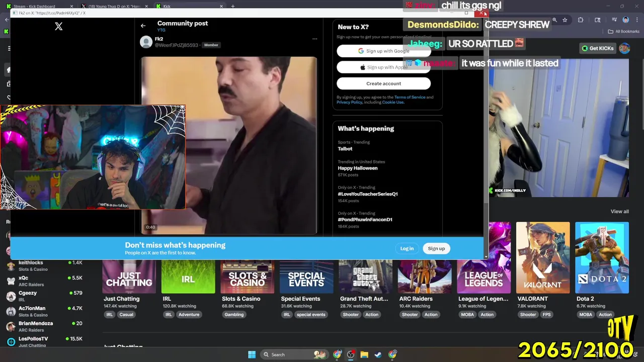644x362 pixels.
Task: Open the YTG community link
Action: pos(161,30)
